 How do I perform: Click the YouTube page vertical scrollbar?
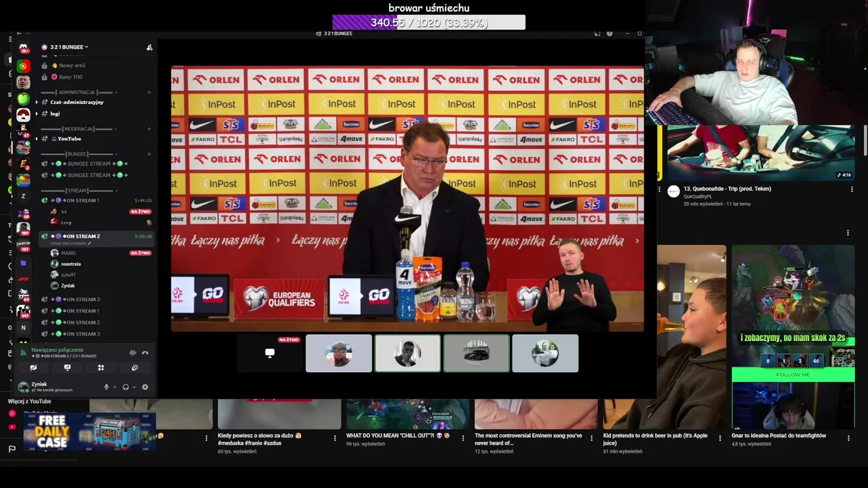(865, 141)
